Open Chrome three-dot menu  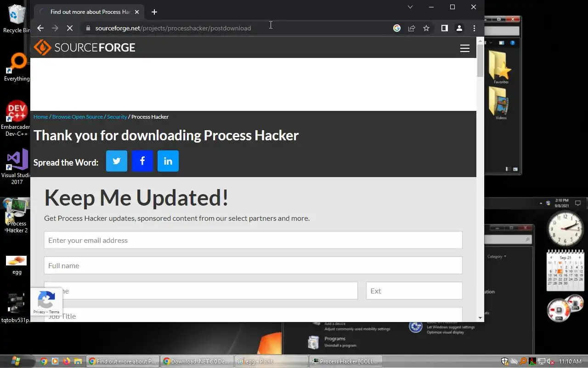click(474, 28)
